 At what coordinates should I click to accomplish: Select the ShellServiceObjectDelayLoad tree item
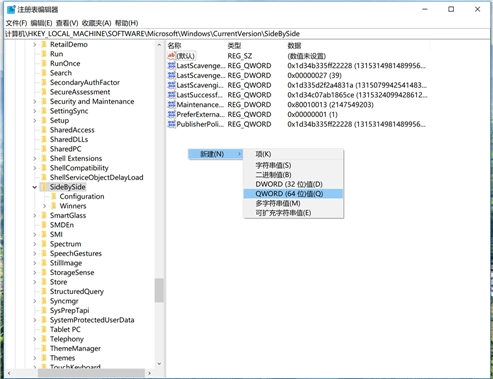(x=97, y=177)
